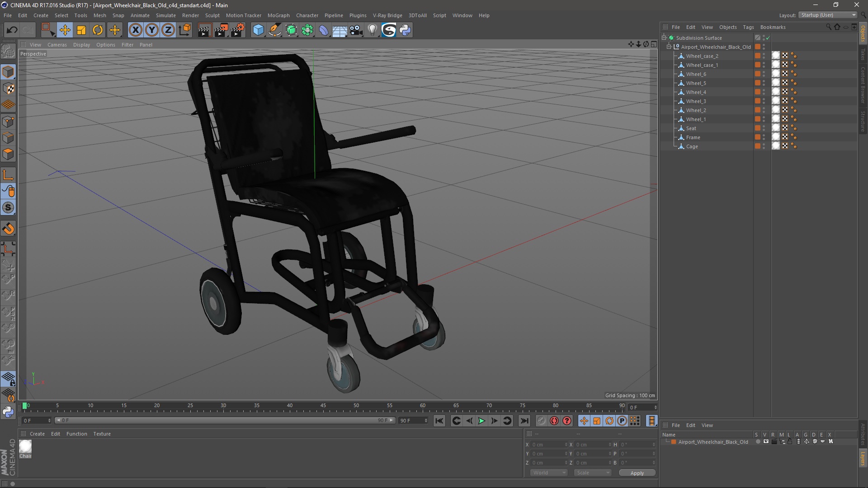Viewport: 868px width, 488px height.
Task: Go to end of animation
Action: pos(524,421)
